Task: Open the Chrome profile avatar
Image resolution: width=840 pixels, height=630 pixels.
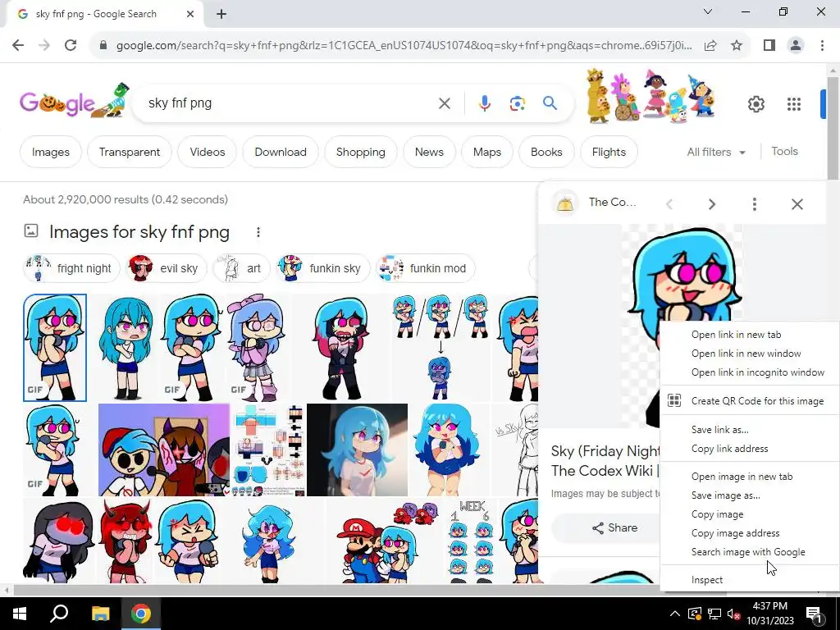Action: [x=796, y=46]
